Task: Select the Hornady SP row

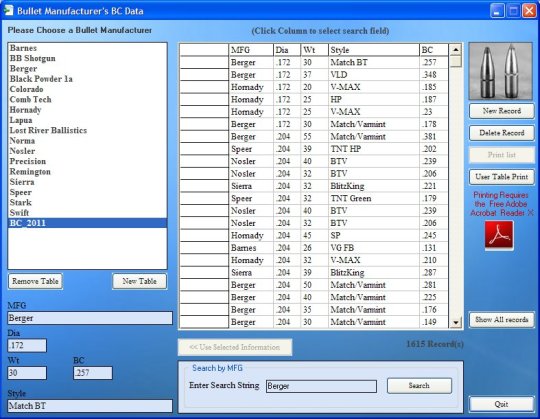Action: coord(314,235)
